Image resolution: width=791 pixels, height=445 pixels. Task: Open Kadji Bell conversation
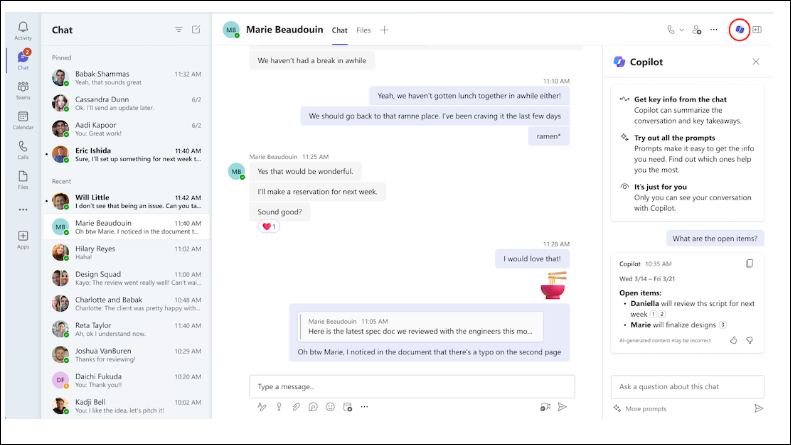[127, 406]
